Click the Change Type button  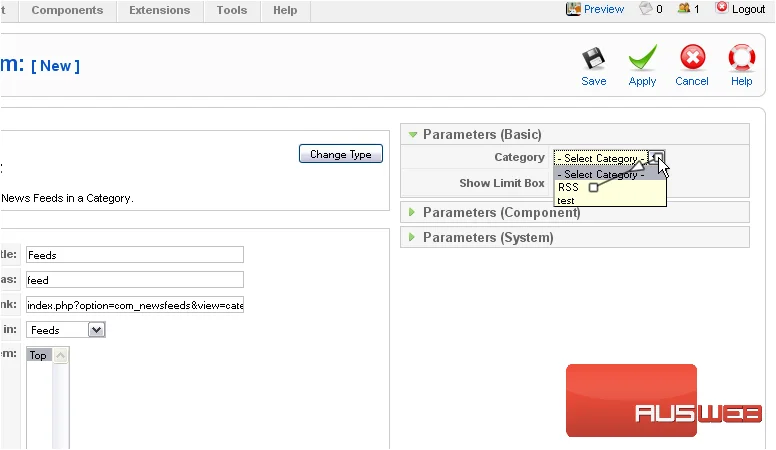click(340, 154)
